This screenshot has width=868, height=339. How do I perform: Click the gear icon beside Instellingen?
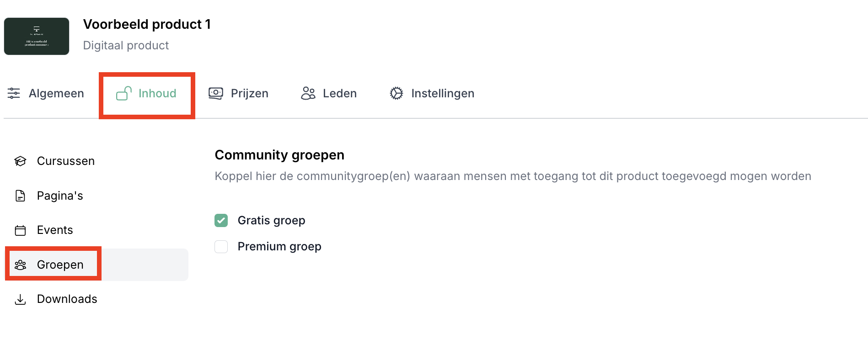396,93
